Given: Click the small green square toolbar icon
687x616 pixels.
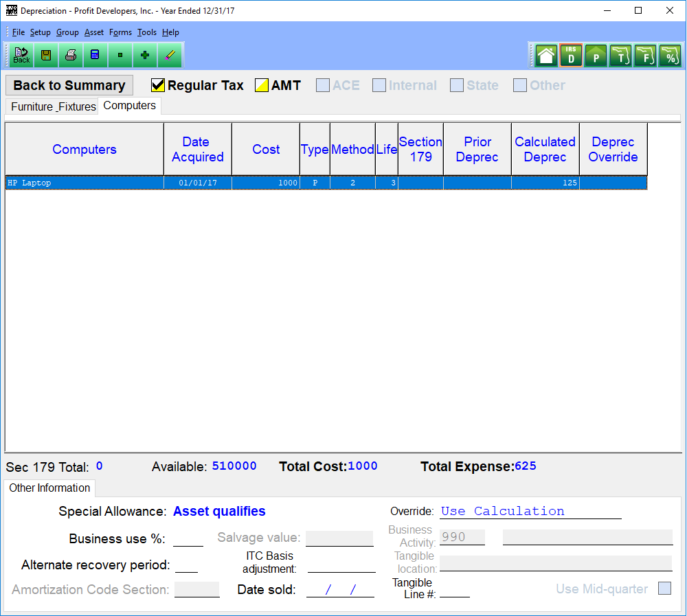Looking at the screenshot, I should point(120,55).
